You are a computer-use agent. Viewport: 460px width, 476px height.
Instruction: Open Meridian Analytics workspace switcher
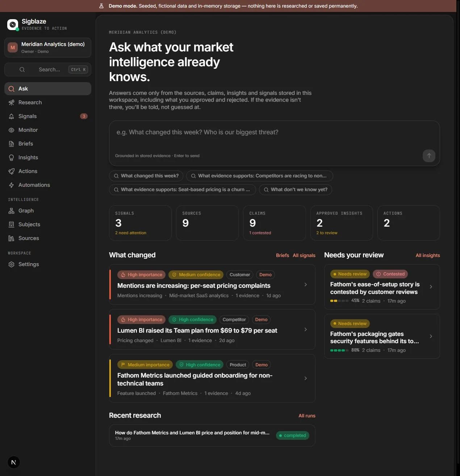pyautogui.click(x=48, y=47)
